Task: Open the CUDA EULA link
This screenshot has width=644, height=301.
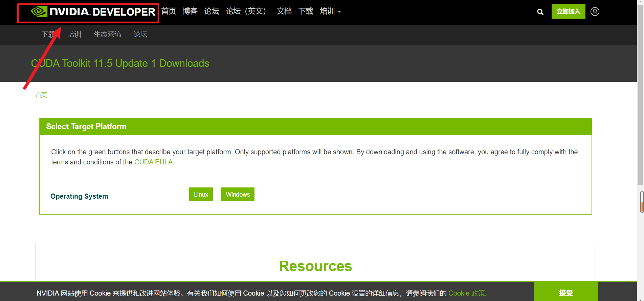Action: [x=153, y=162]
